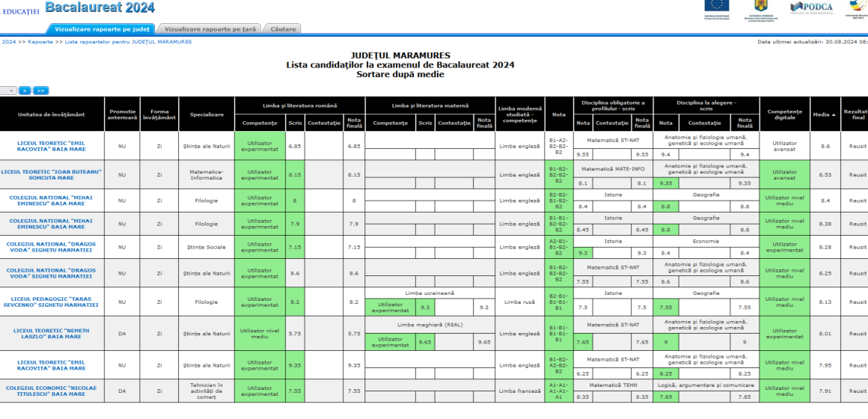The image size is (868, 419).
Task: Click the Limba maghiară (REAL) cell
Action: 430,325
